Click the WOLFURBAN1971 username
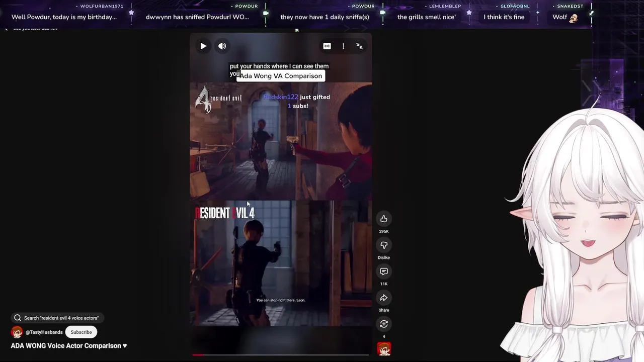 pyautogui.click(x=102, y=6)
